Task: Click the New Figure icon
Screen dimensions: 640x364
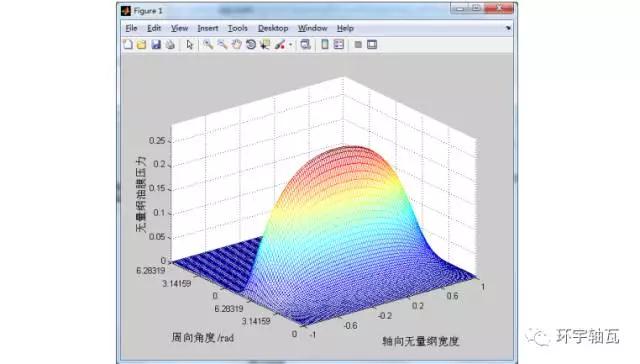Action: point(128,44)
